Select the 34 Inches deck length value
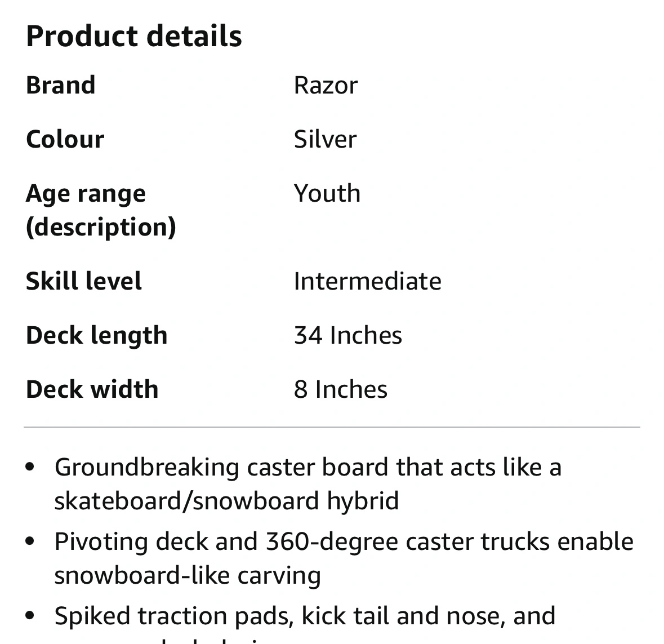664x644 pixels. [x=347, y=335]
